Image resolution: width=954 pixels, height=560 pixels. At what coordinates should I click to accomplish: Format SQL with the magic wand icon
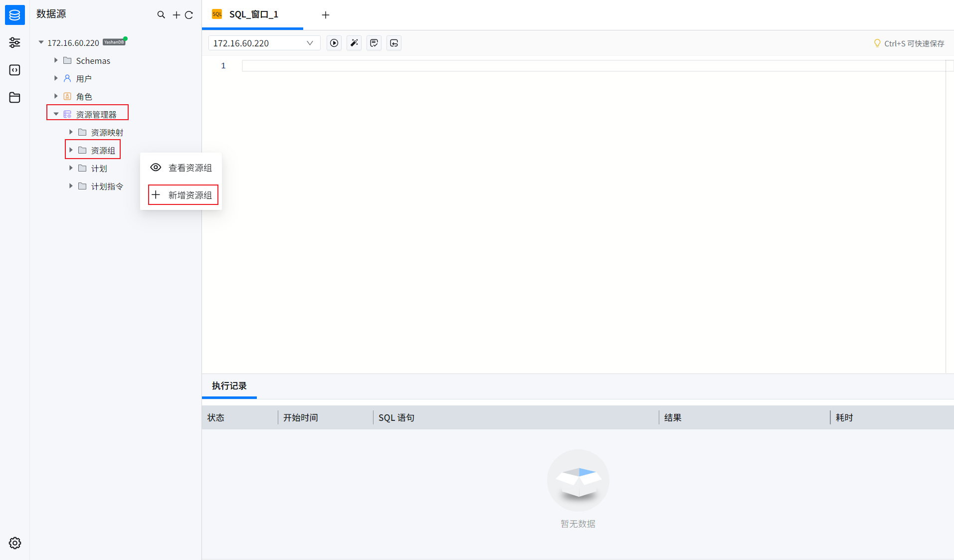pyautogui.click(x=354, y=43)
